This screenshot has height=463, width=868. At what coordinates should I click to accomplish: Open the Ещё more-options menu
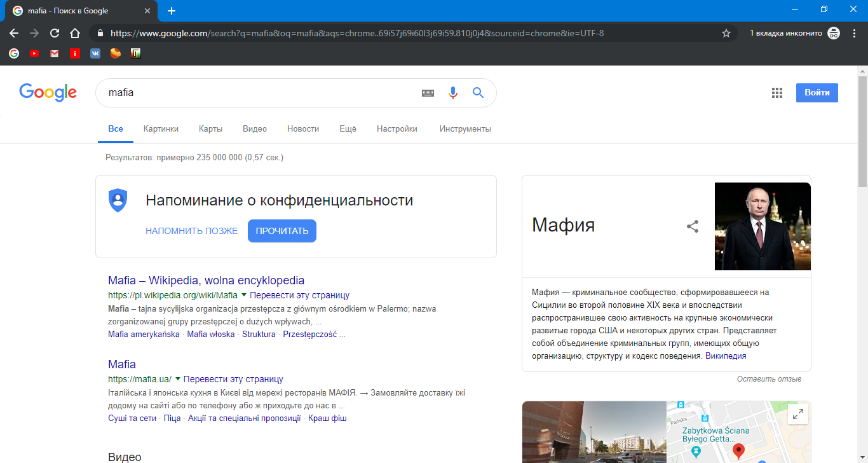tap(348, 128)
